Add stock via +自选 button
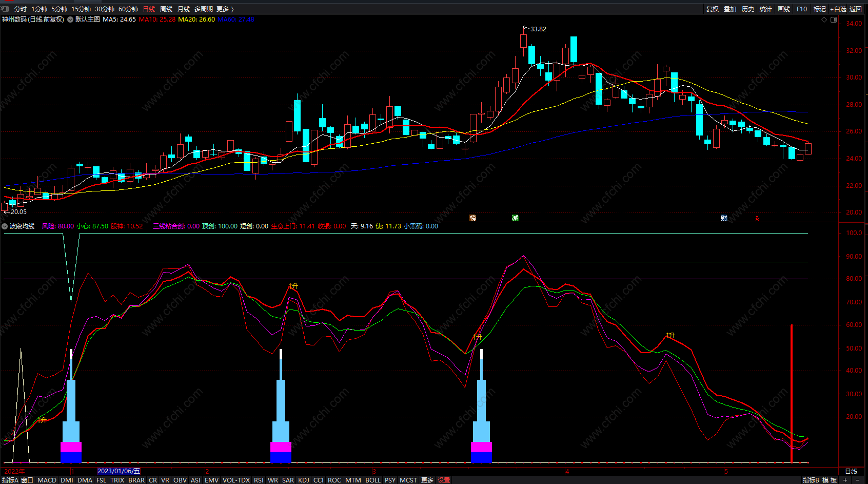Viewport: 868px width, 484px height. point(838,9)
